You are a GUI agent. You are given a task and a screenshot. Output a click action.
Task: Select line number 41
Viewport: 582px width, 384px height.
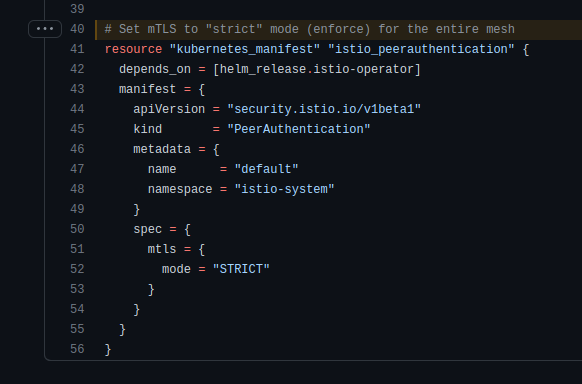[x=77, y=49]
